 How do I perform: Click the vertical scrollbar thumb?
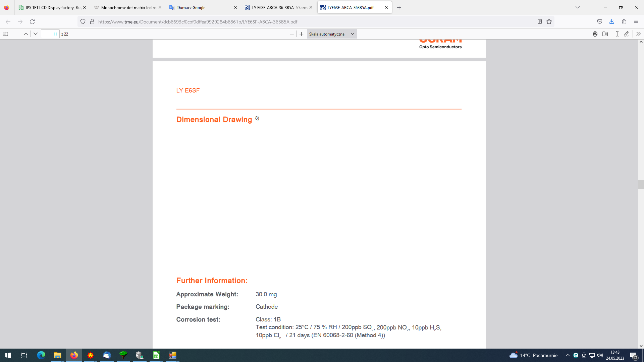click(641, 184)
